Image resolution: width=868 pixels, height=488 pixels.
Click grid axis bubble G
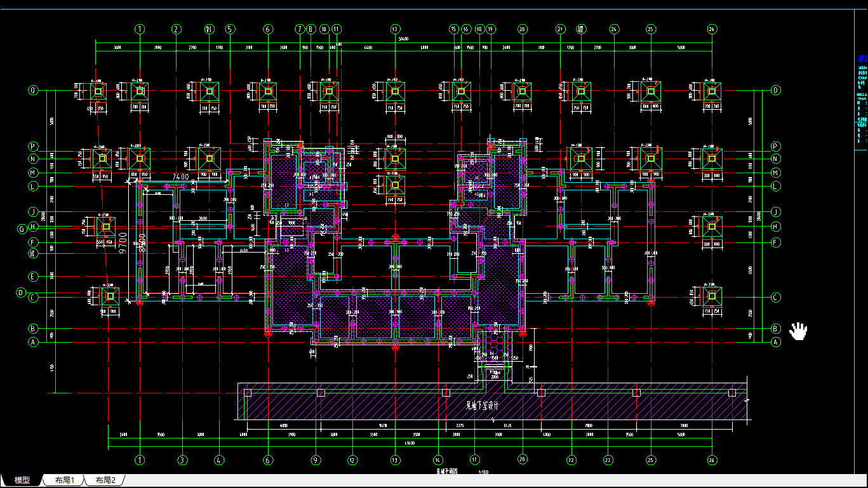[x=21, y=228]
